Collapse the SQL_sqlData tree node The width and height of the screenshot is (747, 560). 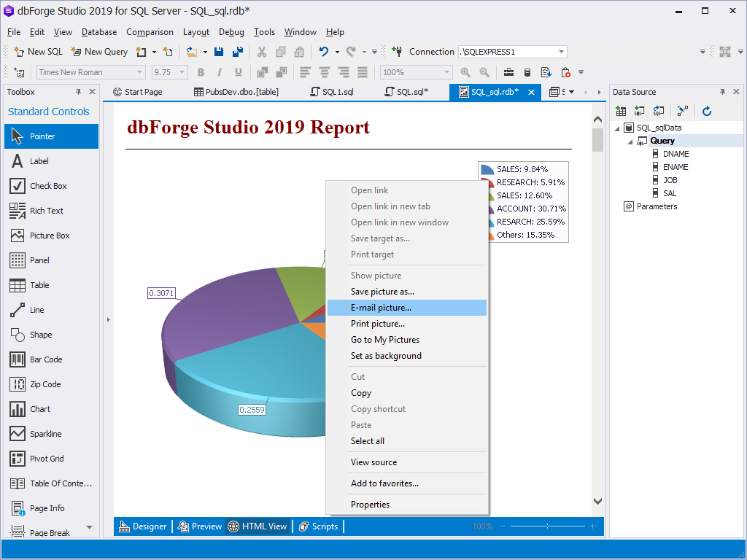tap(617, 128)
